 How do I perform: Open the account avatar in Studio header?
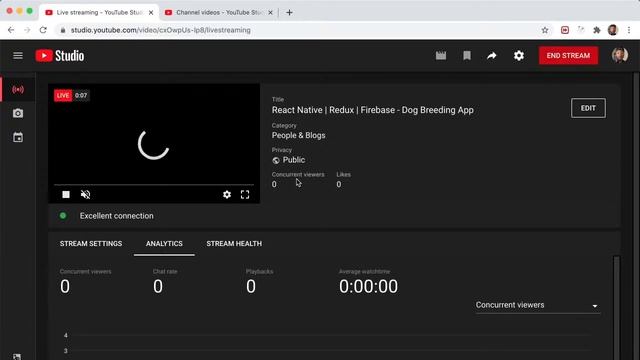[620, 55]
